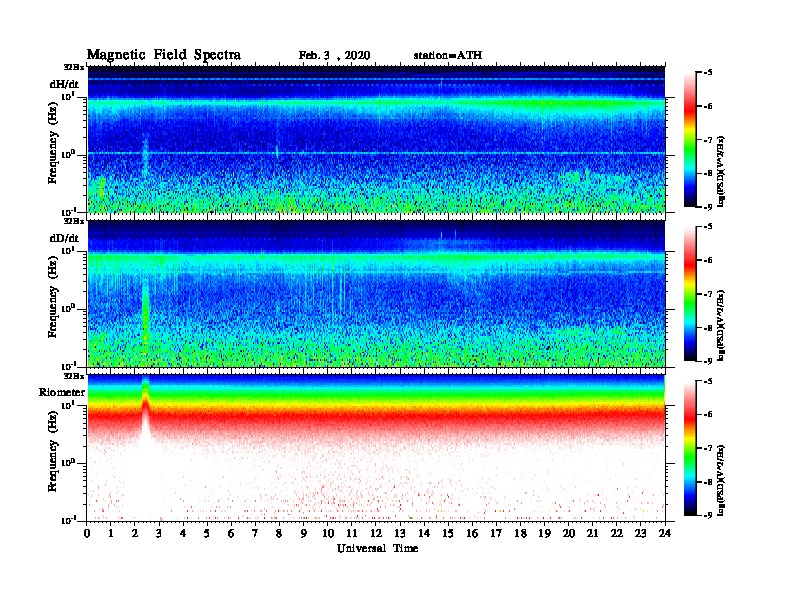Click the "9" hour tick label
Screen dimensions: 792x612
point(304,533)
